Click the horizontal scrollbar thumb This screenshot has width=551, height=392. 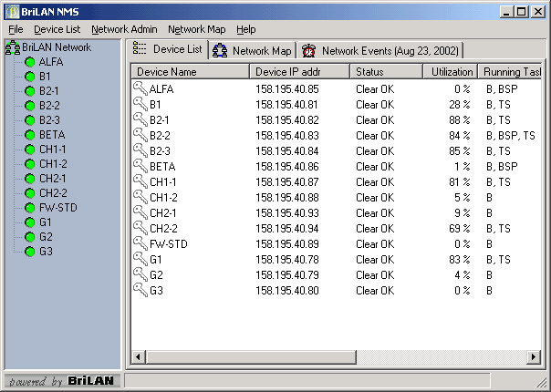click(x=251, y=356)
